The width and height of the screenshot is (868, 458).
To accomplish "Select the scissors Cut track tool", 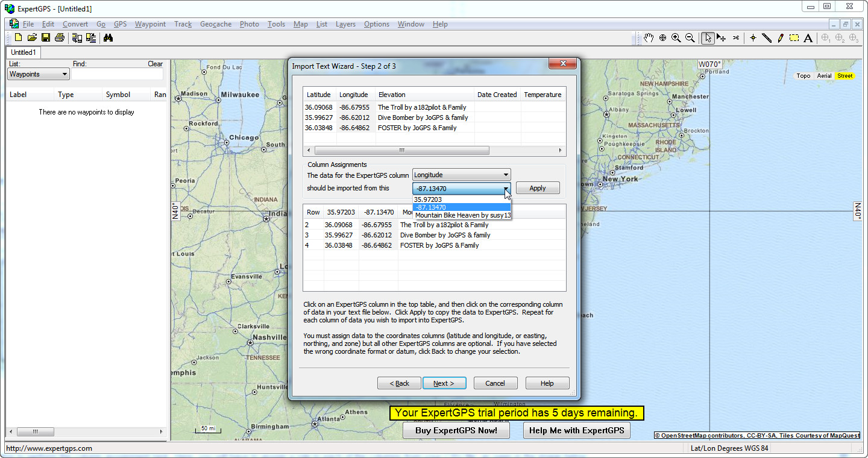I will point(736,38).
